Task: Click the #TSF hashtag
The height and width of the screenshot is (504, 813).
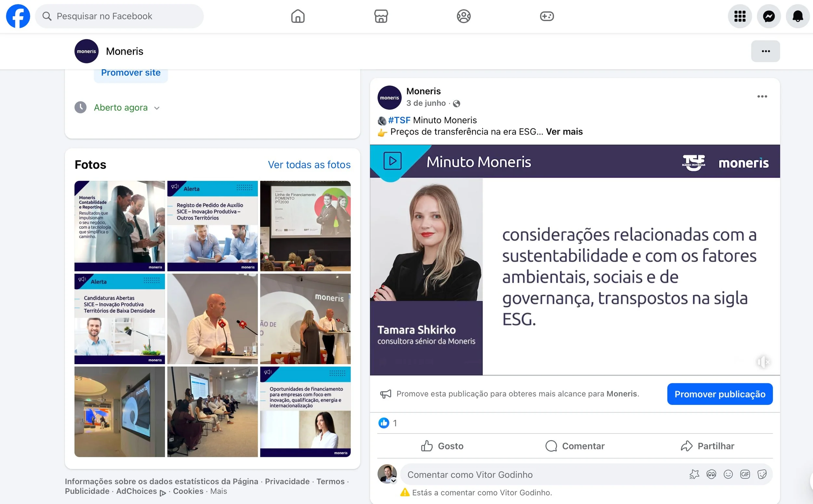Action: (x=399, y=120)
